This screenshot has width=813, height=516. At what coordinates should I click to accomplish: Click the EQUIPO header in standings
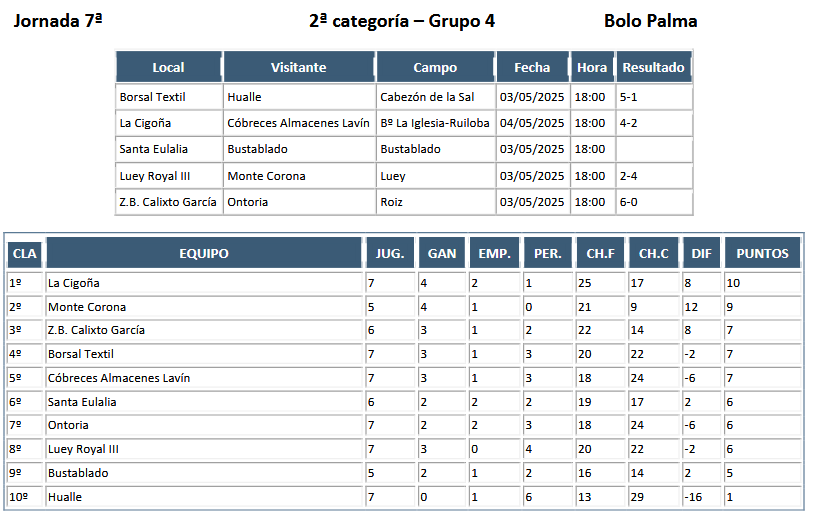coord(204,253)
